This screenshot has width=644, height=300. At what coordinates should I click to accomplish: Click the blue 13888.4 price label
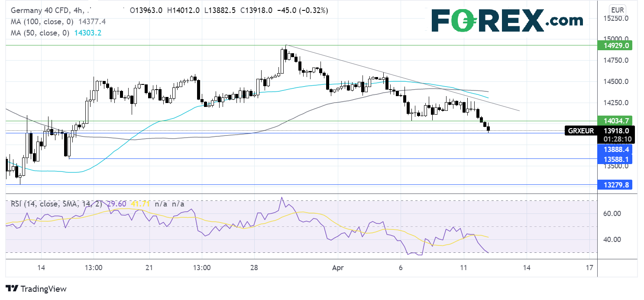click(615, 149)
